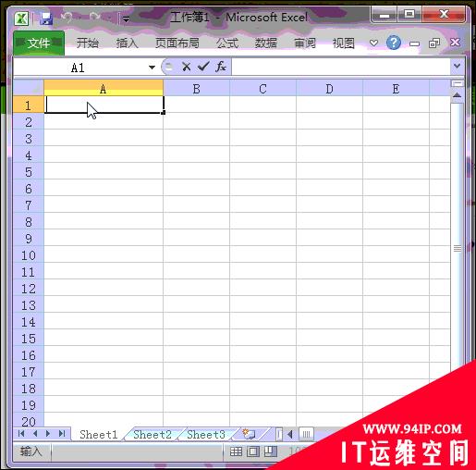Open the 数据 ribbon tab

tap(265, 43)
